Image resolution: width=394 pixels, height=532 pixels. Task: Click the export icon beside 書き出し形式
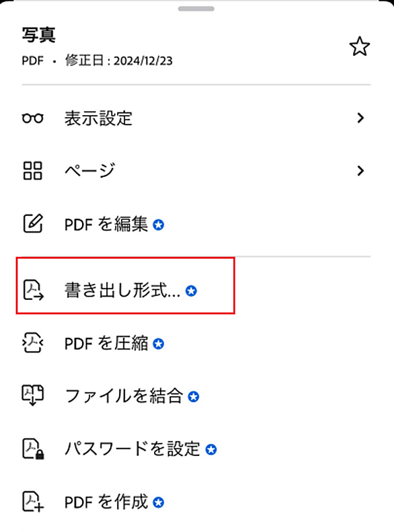click(33, 290)
